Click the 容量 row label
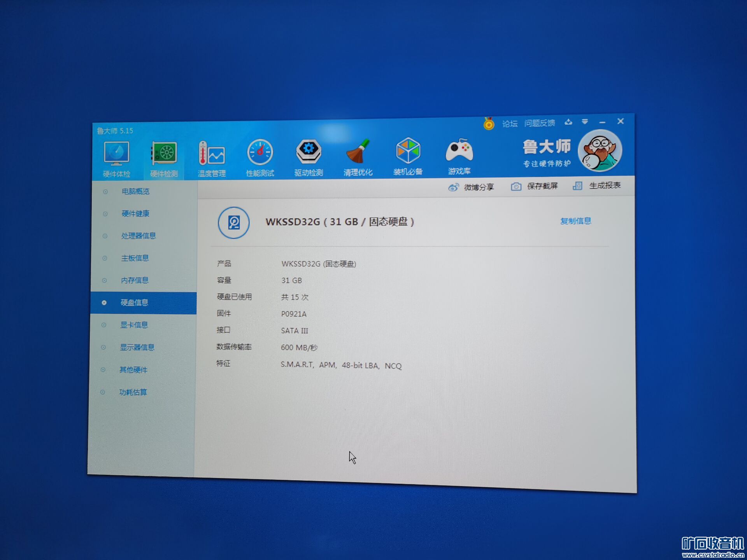This screenshot has width=747, height=560. click(224, 280)
